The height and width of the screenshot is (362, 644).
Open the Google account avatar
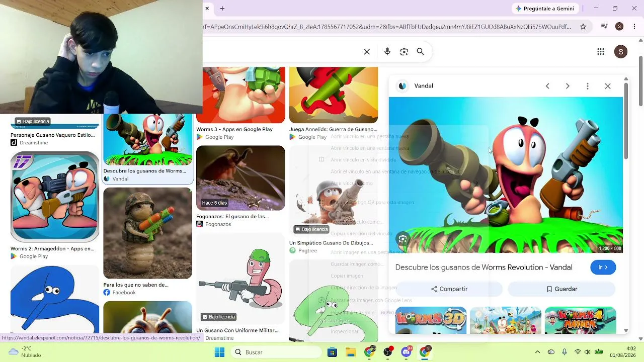pos(621,52)
